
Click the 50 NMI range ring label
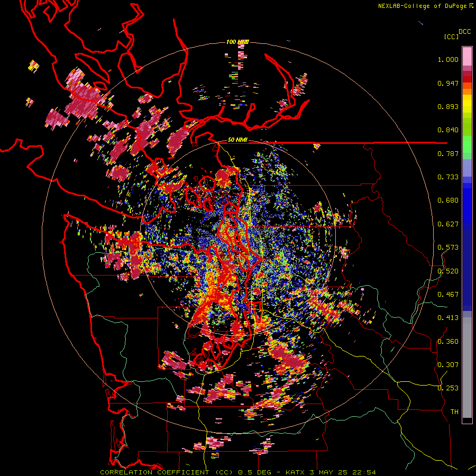237,140
